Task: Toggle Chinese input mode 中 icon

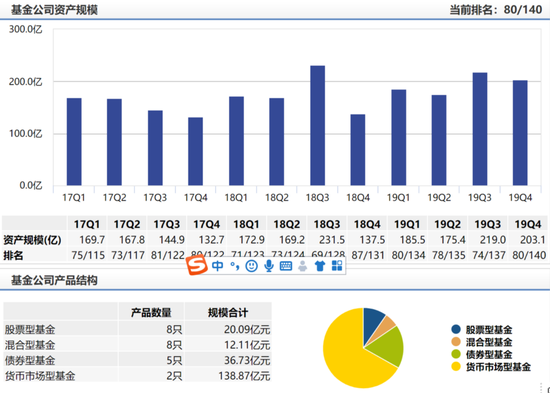Action: coord(217,266)
